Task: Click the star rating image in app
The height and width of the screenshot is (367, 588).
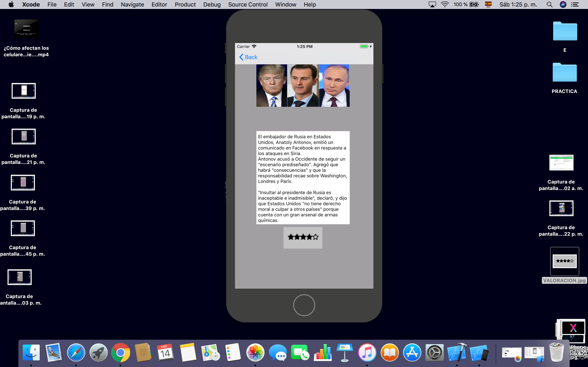Action: [x=303, y=237]
